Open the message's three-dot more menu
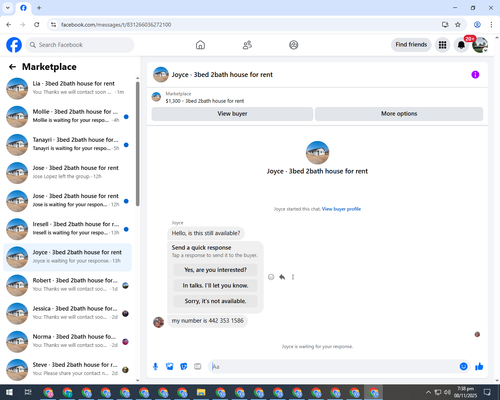Viewport: 500px width, 400px height. click(293, 277)
